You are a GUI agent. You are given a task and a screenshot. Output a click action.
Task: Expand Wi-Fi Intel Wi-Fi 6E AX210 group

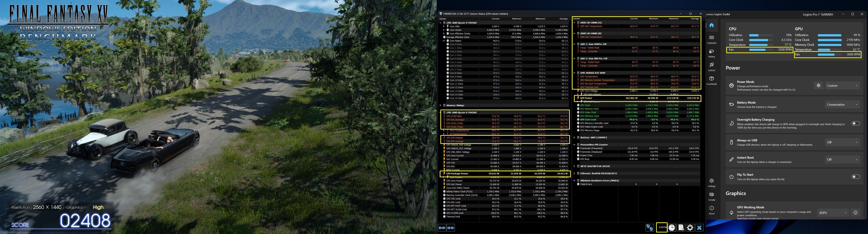pyautogui.click(x=574, y=166)
